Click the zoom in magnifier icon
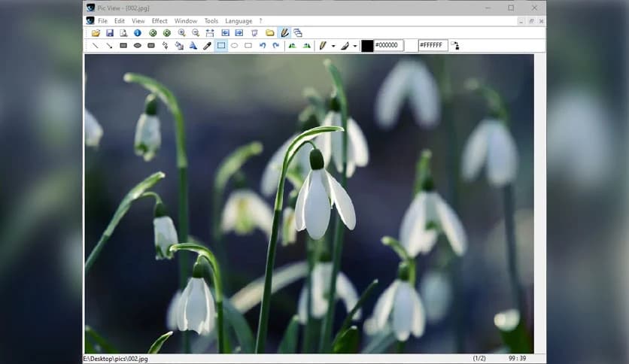 pos(181,33)
